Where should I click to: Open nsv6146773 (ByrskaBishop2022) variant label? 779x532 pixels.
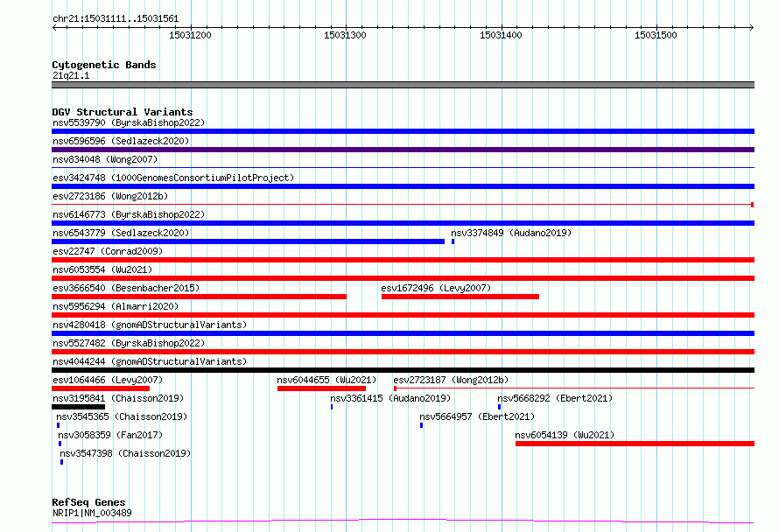pos(129,214)
